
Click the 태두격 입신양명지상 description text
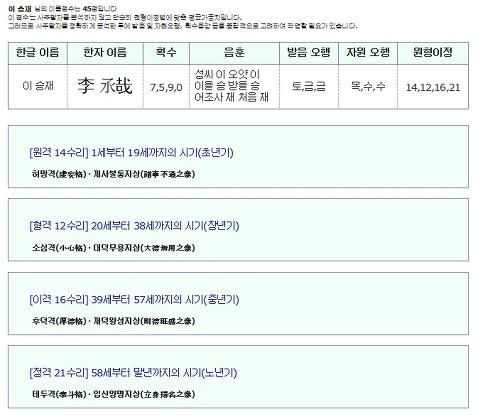(113, 394)
